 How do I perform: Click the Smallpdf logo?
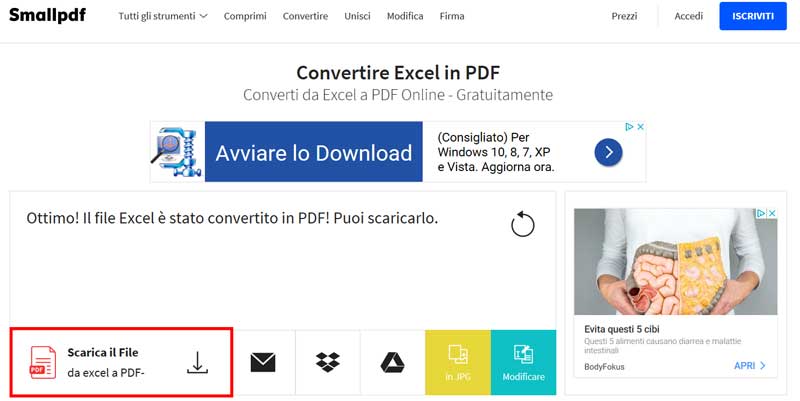[x=47, y=15]
